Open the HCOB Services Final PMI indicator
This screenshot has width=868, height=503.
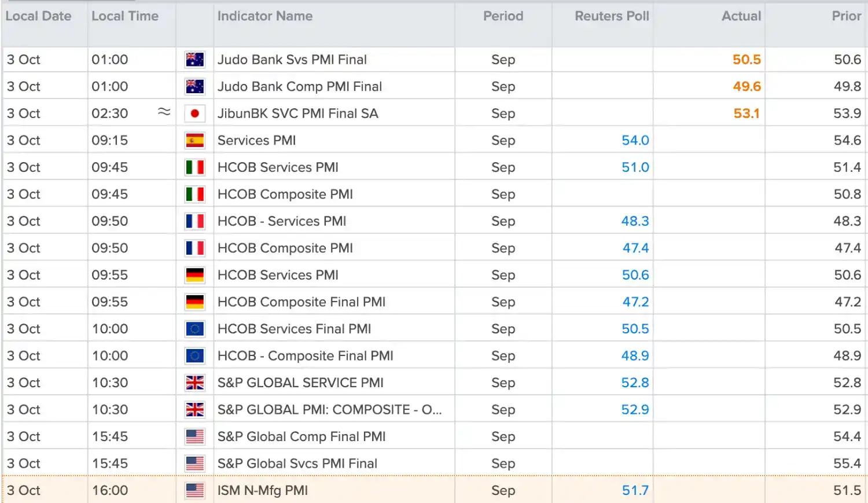point(295,329)
